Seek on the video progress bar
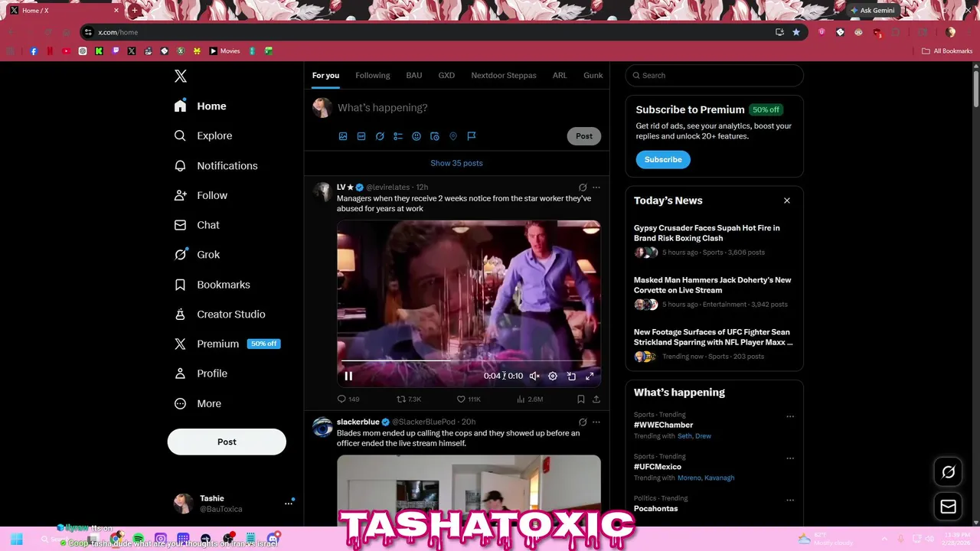The height and width of the screenshot is (551, 980). (469, 360)
